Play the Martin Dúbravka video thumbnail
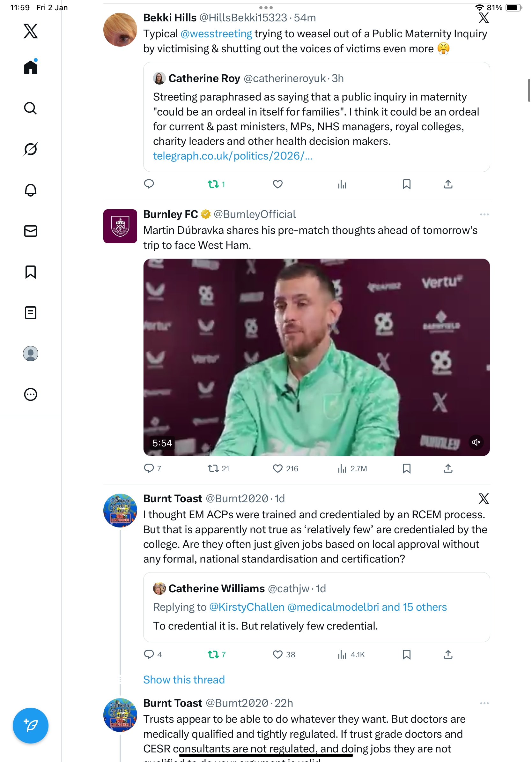Viewport: 532px width, 762px height. (x=316, y=357)
